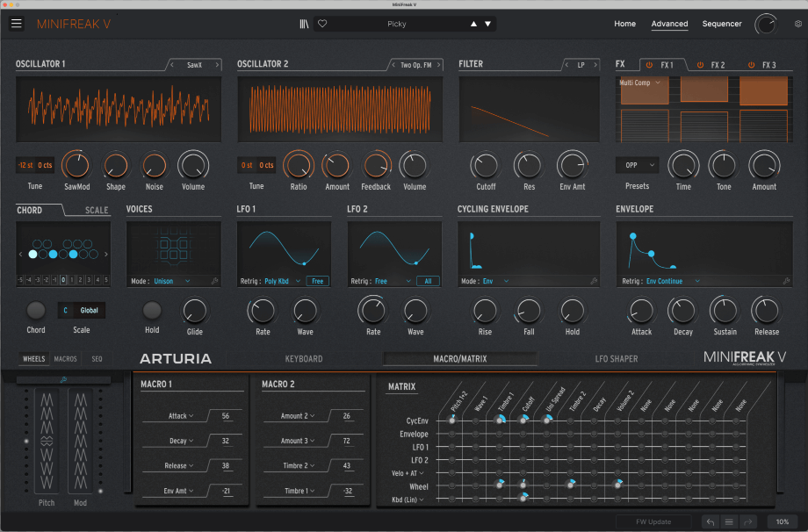Toggle Wheel to Volume 2 matrix point
This screenshot has height=532, width=808.
(x=617, y=484)
